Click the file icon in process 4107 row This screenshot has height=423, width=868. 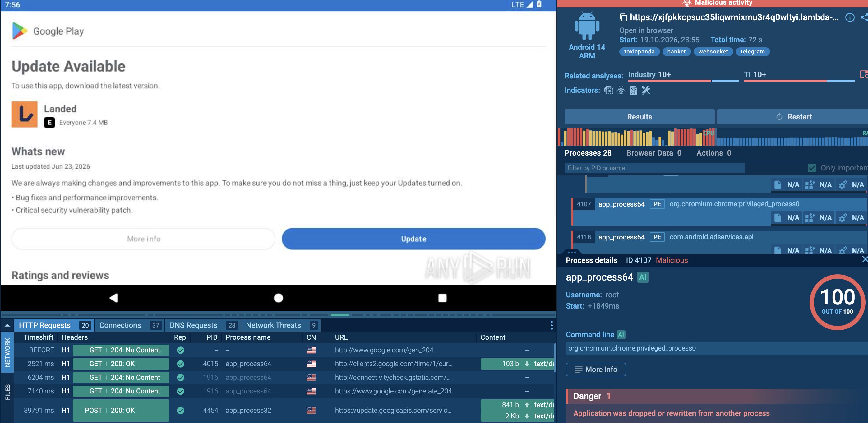pyautogui.click(x=777, y=218)
